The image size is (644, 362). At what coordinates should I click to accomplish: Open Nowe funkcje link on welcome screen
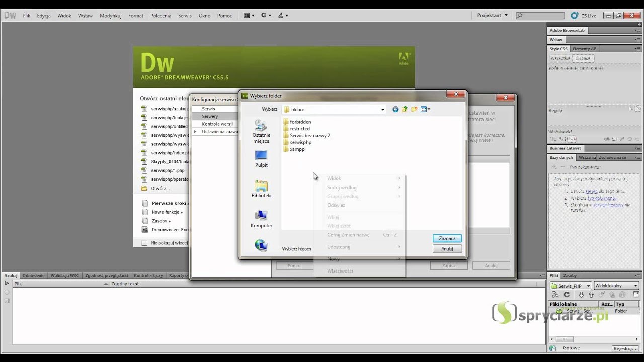[x=167, y=212]
